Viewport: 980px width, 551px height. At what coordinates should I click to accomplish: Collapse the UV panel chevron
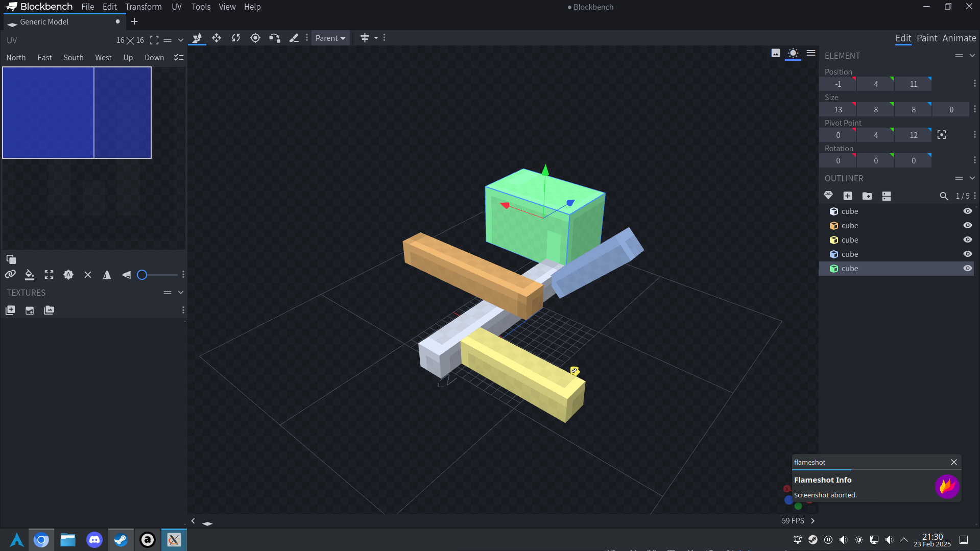tap(181, 40)
